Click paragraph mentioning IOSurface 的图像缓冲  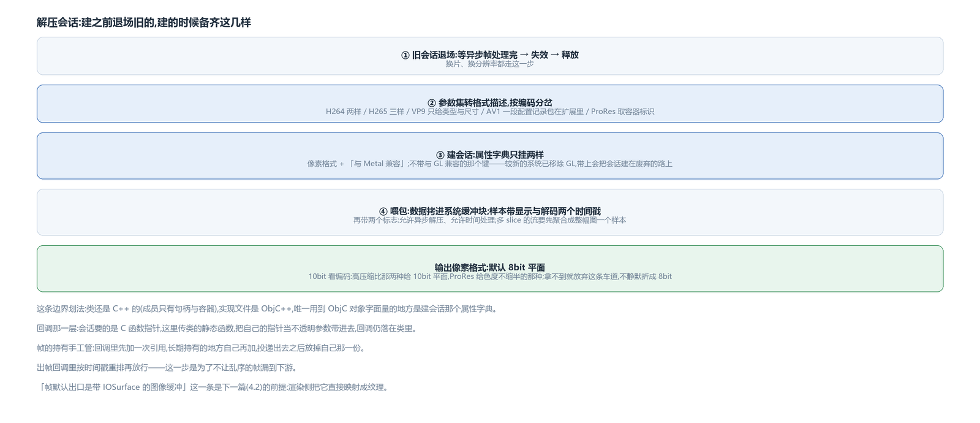coord(214,387)
